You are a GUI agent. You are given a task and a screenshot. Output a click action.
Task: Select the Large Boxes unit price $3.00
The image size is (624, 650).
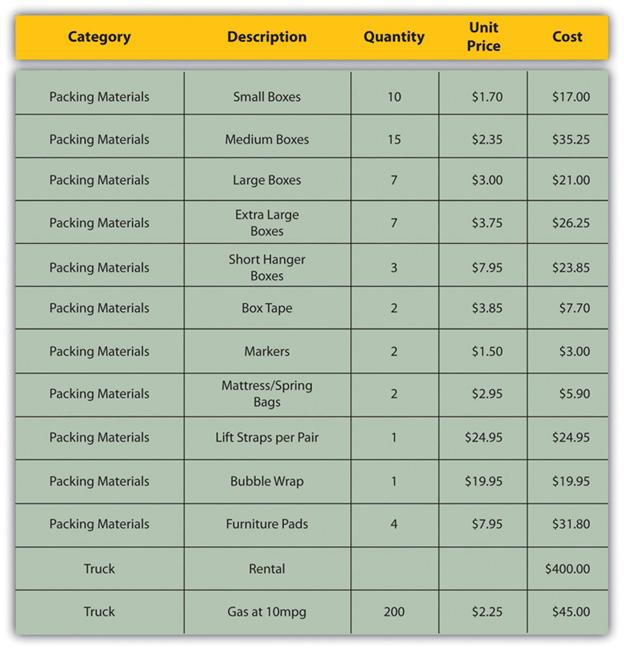(487, 180)
